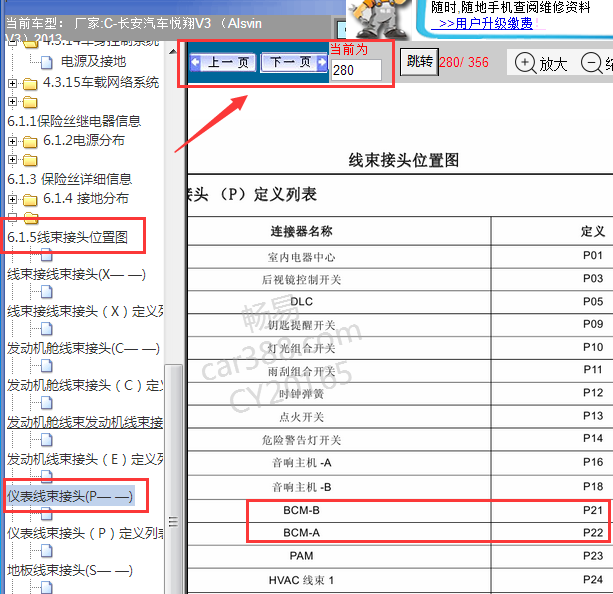Click table cell BCM-A

click(x=301, y=533)
